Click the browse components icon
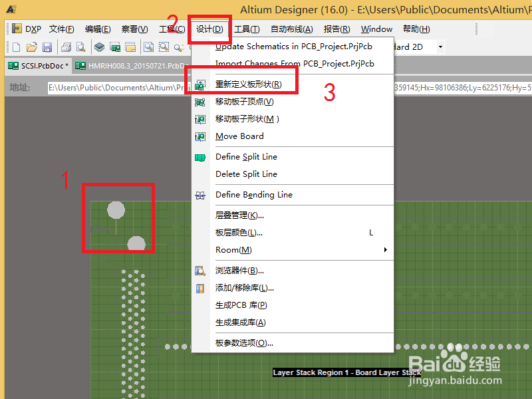 tap(200, 271)
